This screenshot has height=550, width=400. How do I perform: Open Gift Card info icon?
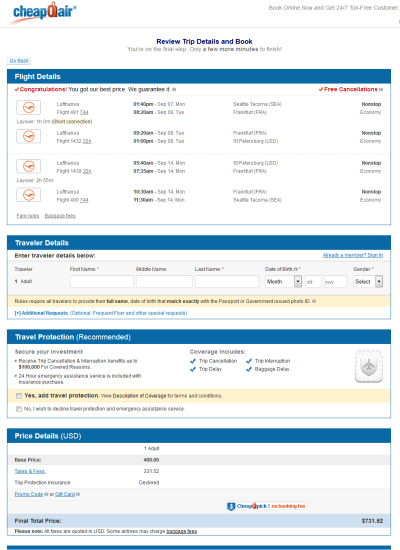pyautogui.click(x=78, y=494)
